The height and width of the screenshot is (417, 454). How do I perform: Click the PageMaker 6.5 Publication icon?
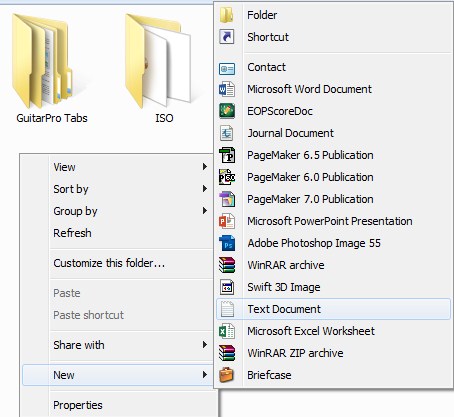tap(227, 155)
